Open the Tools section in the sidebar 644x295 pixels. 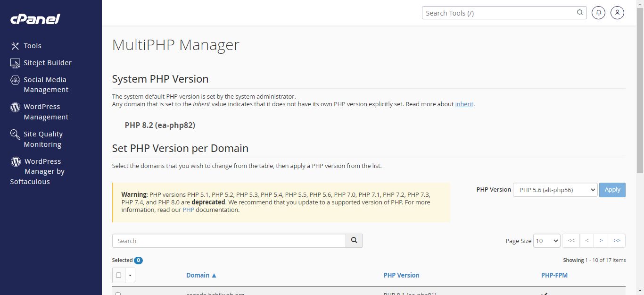coord(33,45)
